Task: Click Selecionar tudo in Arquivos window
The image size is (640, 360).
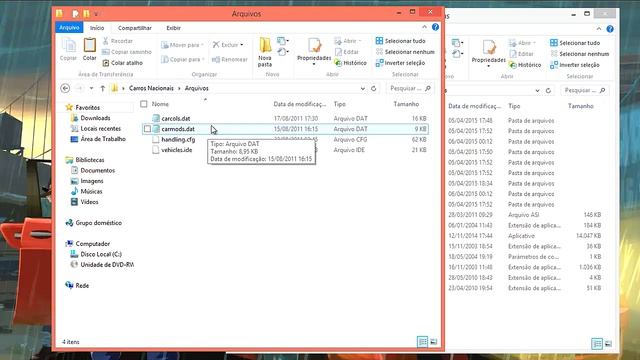Action: click(x=400, y=41)
